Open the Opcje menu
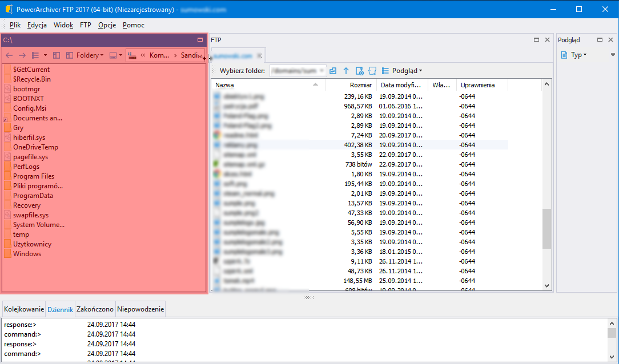Screen dimensions: 619x364 pyautogui.click(x=107, y=25)
